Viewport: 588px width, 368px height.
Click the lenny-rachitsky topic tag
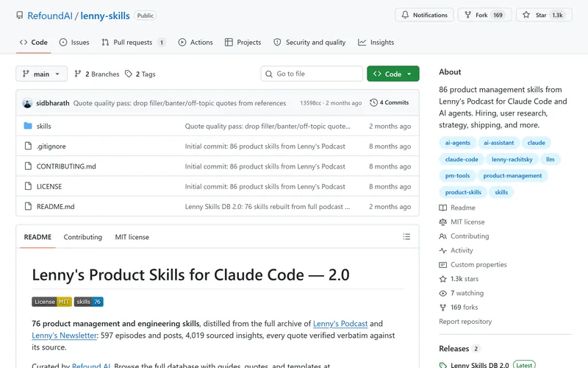(512, 159)
